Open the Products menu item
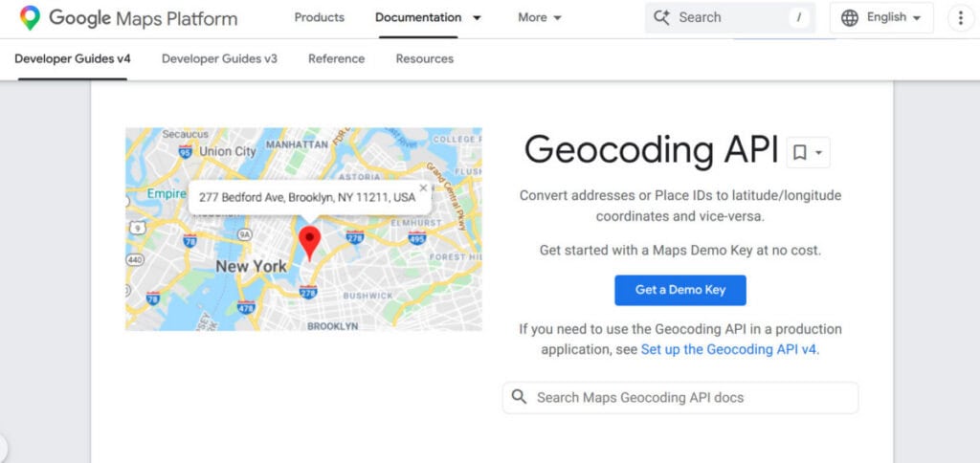 coord(320,17)
